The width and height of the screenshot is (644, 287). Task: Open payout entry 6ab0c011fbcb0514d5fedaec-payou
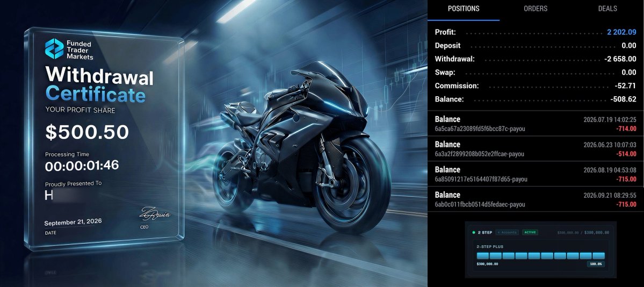(x=536, y=199)
